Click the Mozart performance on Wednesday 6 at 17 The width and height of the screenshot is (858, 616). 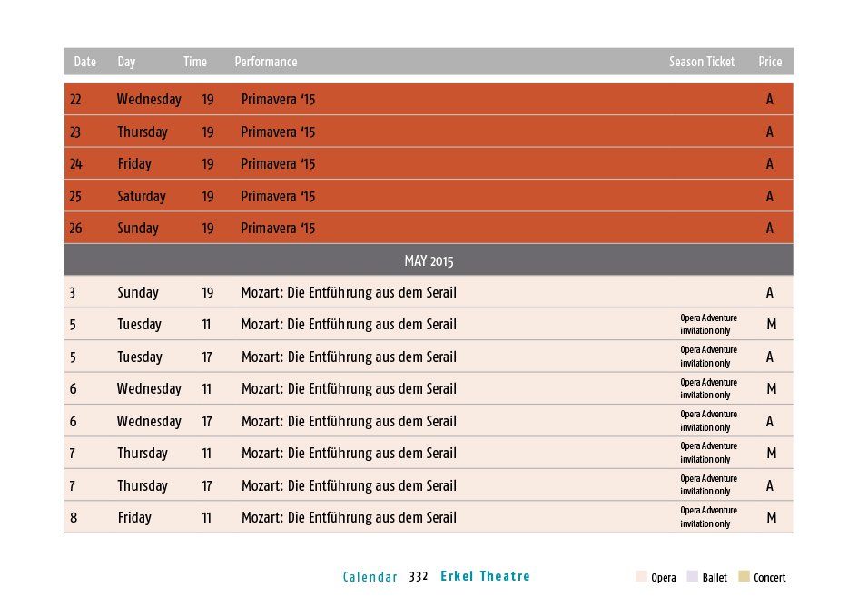pos(350,422)
